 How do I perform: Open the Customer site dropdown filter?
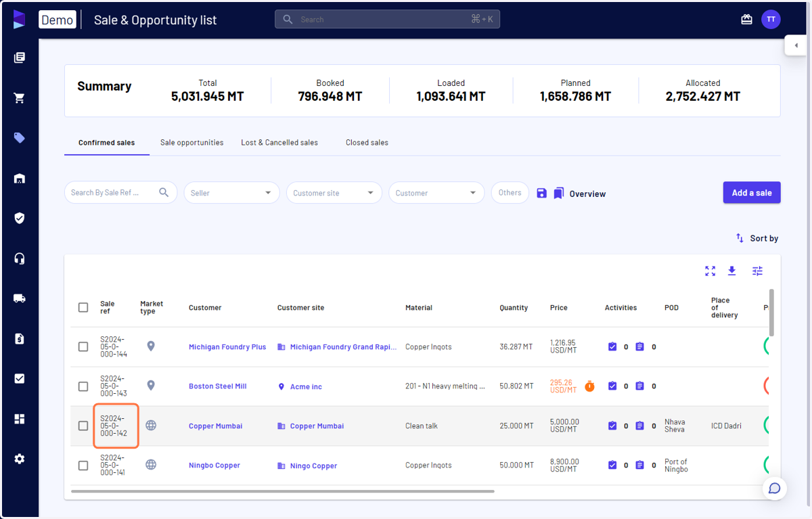coord(334,193)
